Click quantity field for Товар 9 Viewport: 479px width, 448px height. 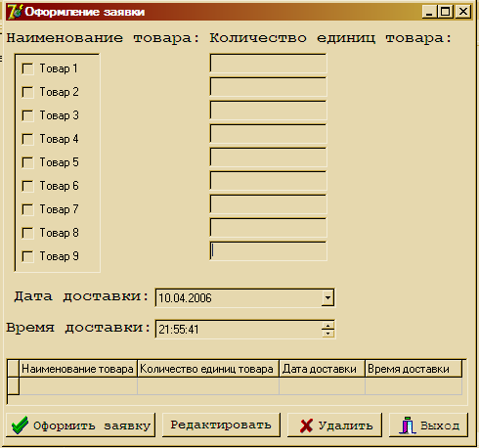coord(268,251)
